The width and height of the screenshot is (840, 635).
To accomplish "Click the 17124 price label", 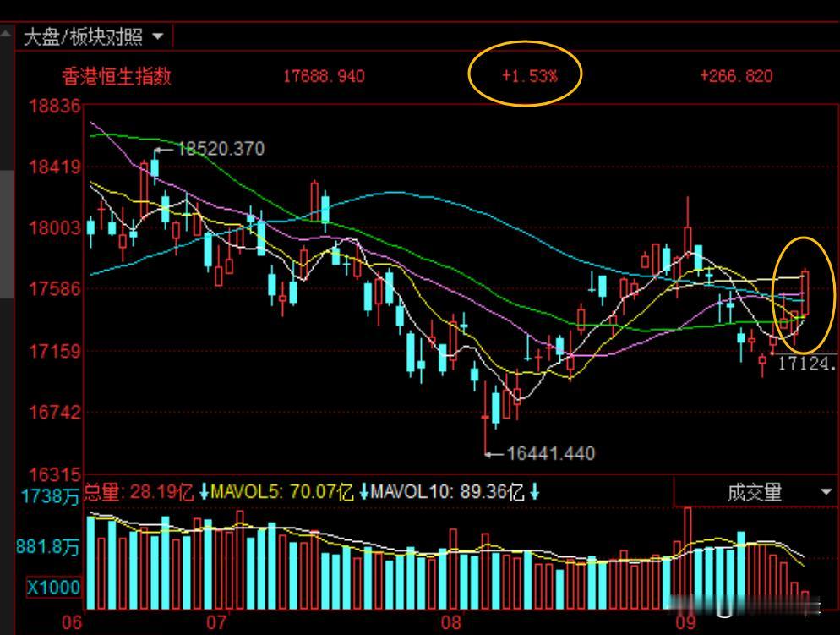I will (807, 364).
